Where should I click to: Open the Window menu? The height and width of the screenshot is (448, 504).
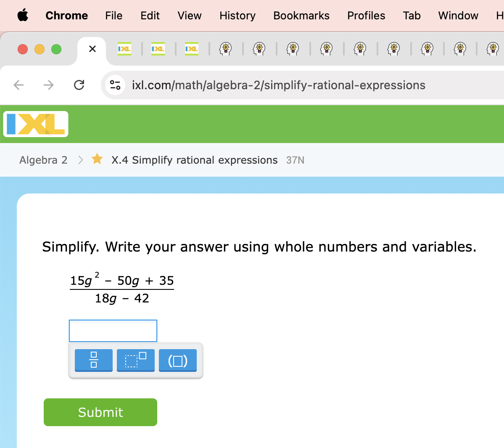click(x=458, y=16)
